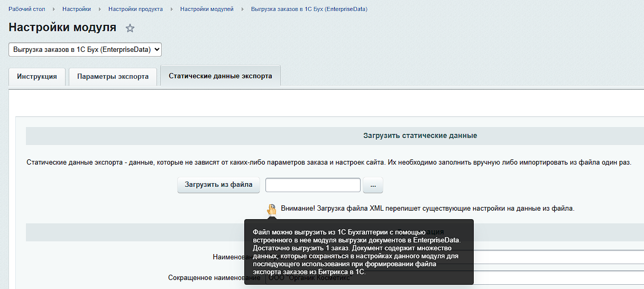Open the module selection dropdown
This screenshot has height=289, width=644.
coord(85,49)
